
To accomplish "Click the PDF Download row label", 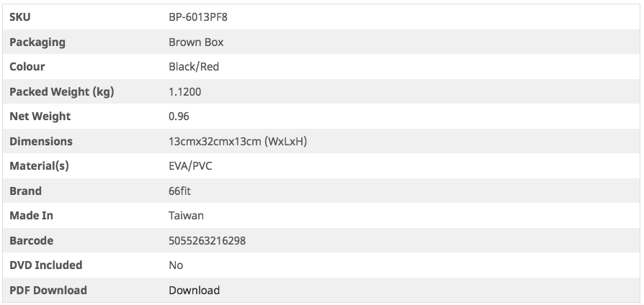I will [48, 291].
